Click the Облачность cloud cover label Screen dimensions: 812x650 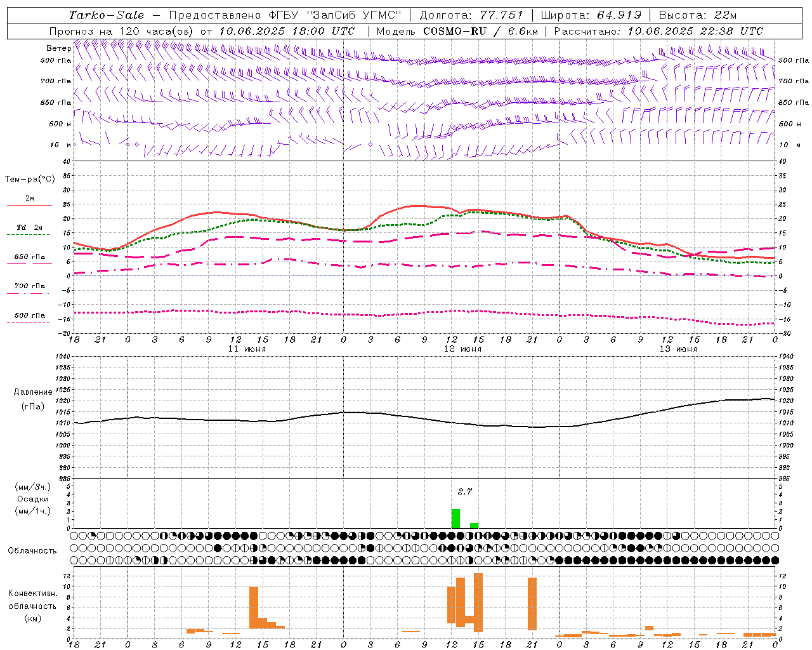[32, 551]
